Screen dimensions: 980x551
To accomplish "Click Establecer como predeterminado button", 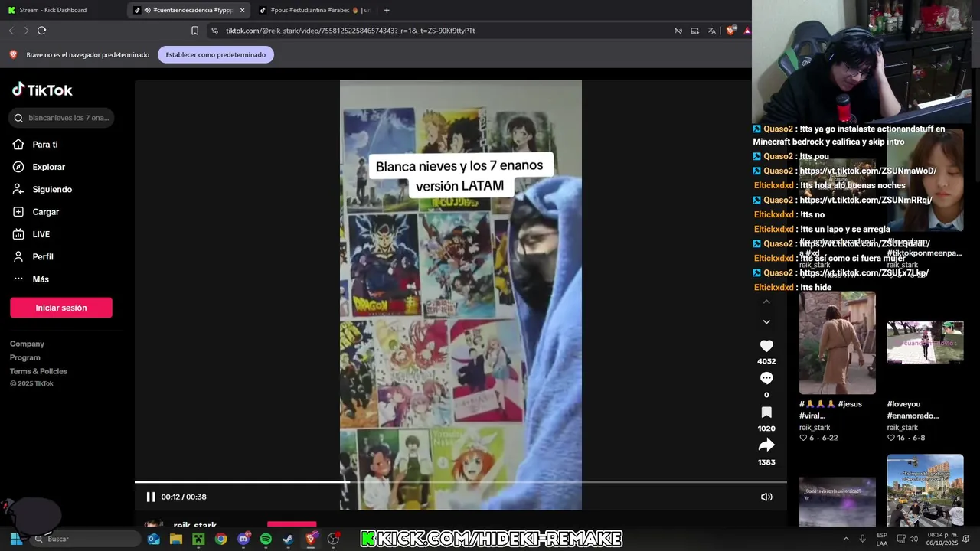I will 216,55.
